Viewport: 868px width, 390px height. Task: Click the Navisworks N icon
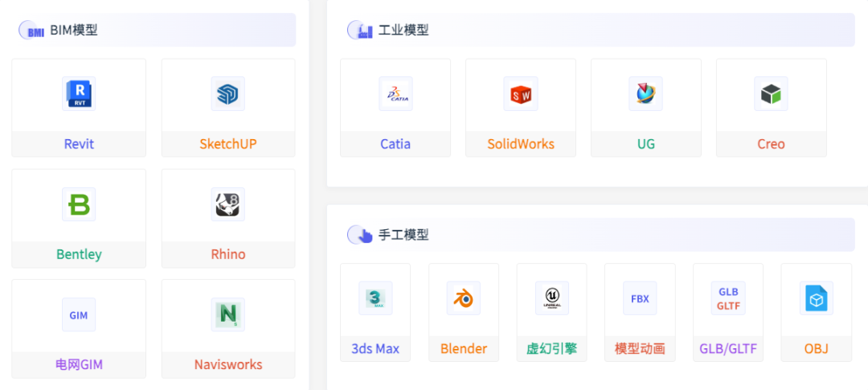228,314
